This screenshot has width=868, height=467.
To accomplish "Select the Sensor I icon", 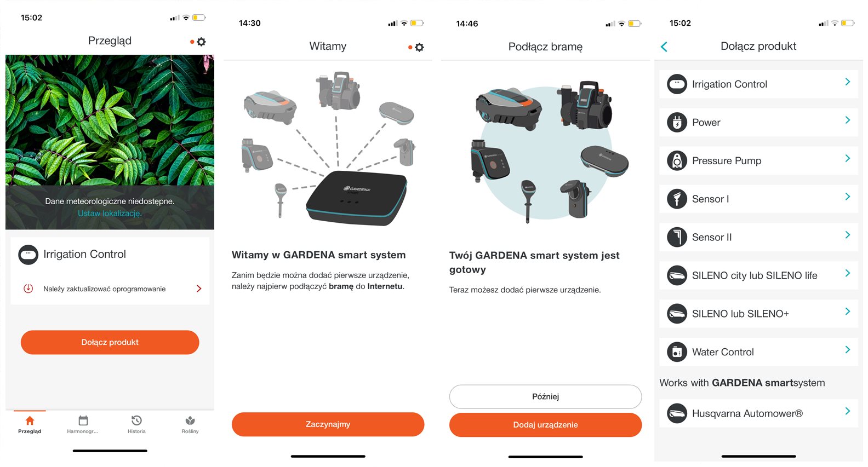I will coord(677,199).
